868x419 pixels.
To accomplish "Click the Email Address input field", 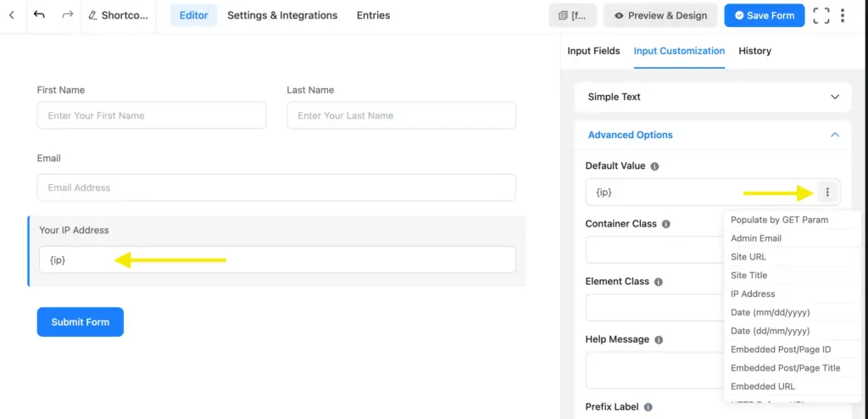I will pyautogui.click(x=276, y=187).
